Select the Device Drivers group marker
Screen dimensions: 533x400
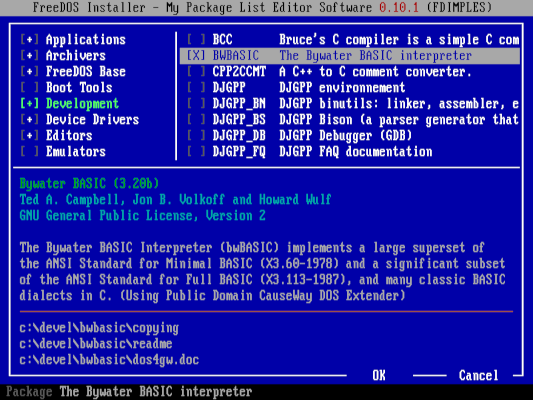(30, 119)
